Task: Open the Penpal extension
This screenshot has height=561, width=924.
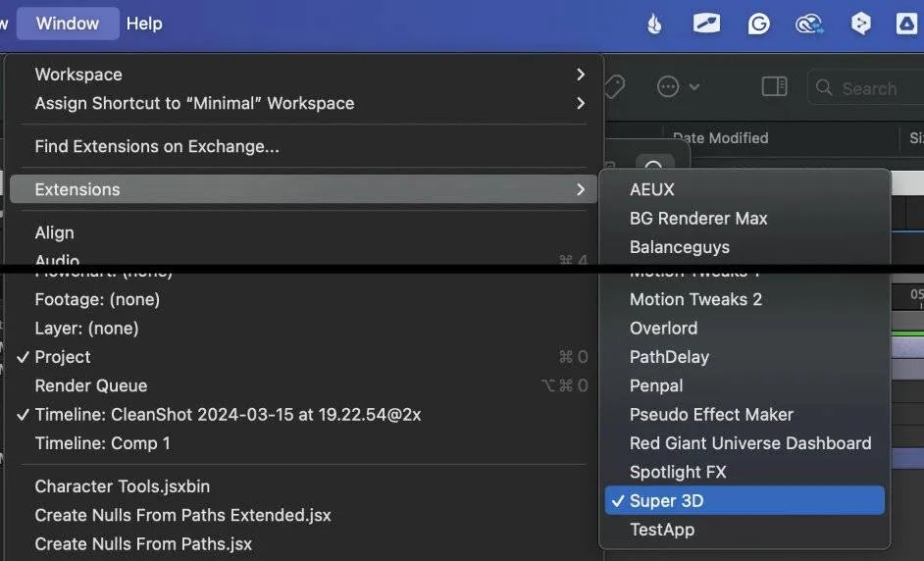Action: [x=744, y=386]
